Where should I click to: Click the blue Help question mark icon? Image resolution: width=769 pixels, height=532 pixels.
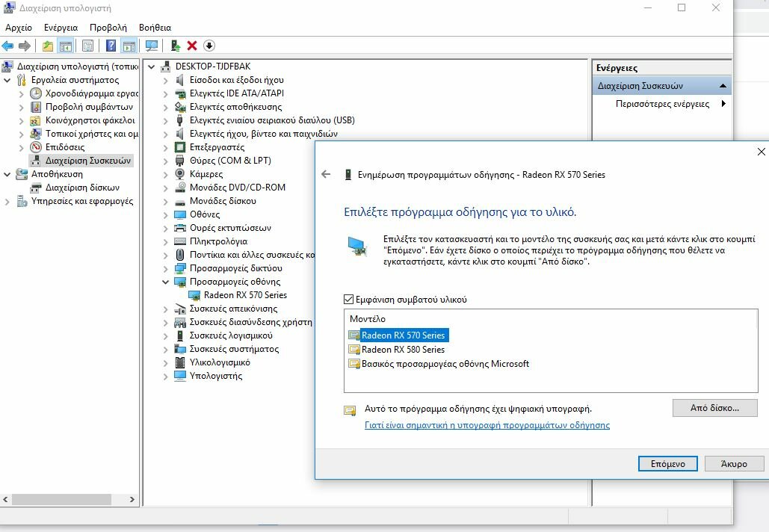click(111, 46)
